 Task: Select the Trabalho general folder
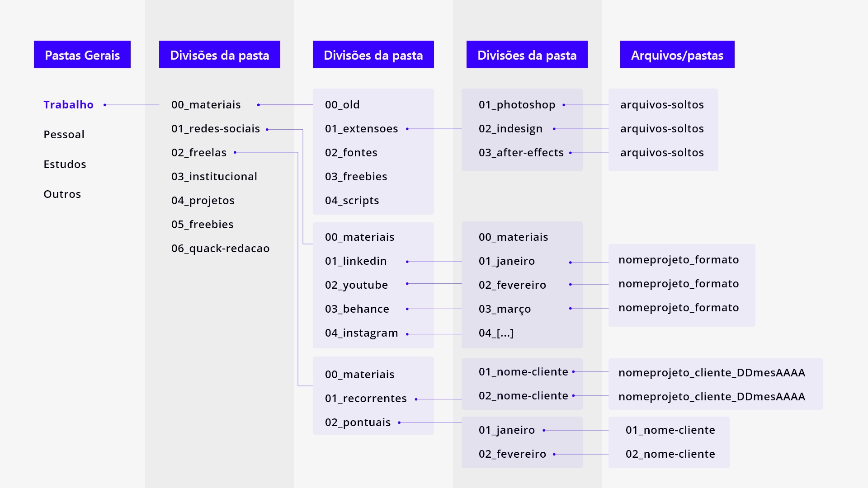pos(68,105)
